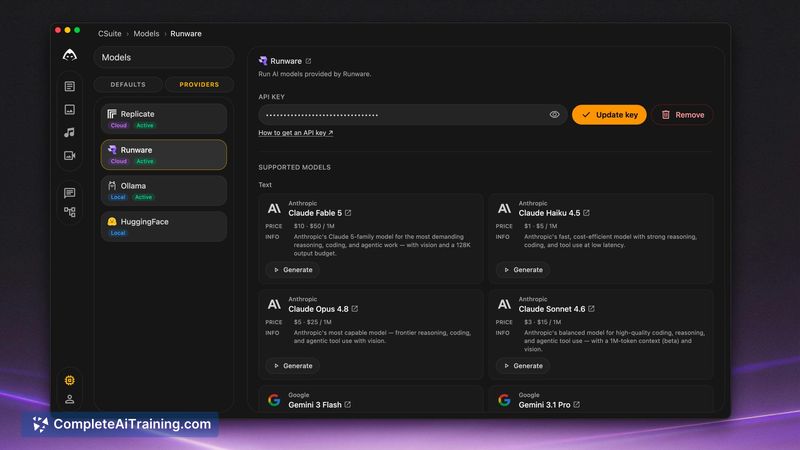
Task: Open How to get an API key link
Action: [295, 133]
